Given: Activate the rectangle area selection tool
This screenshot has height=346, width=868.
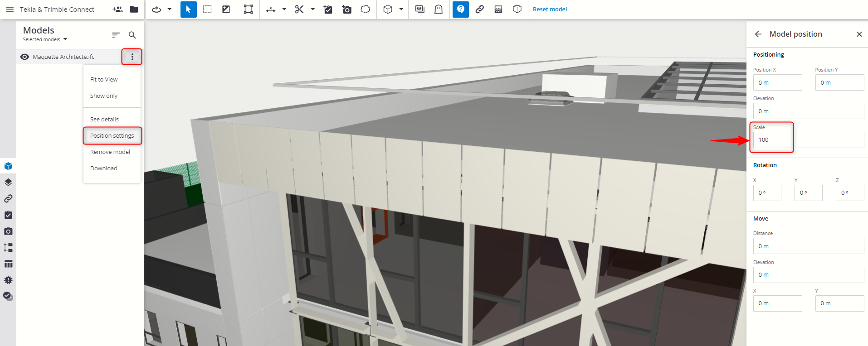Looking at the screenshot, I should pos(207,9).
